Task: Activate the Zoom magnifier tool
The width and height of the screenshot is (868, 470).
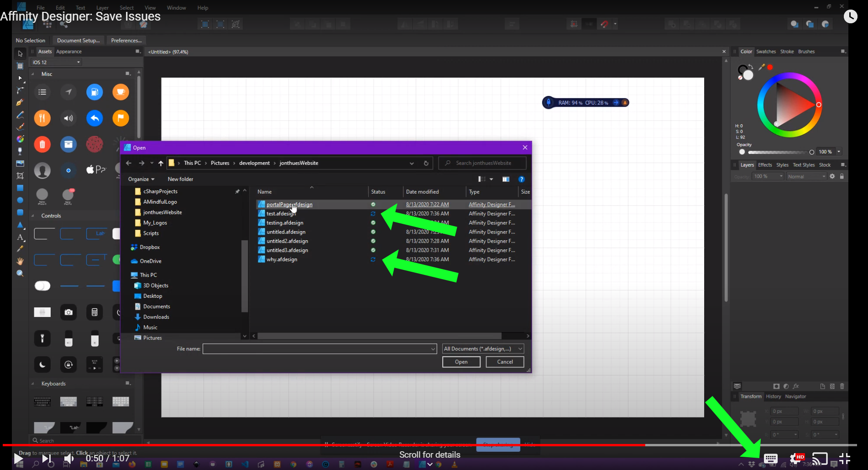Action: (x=20, y=273)
